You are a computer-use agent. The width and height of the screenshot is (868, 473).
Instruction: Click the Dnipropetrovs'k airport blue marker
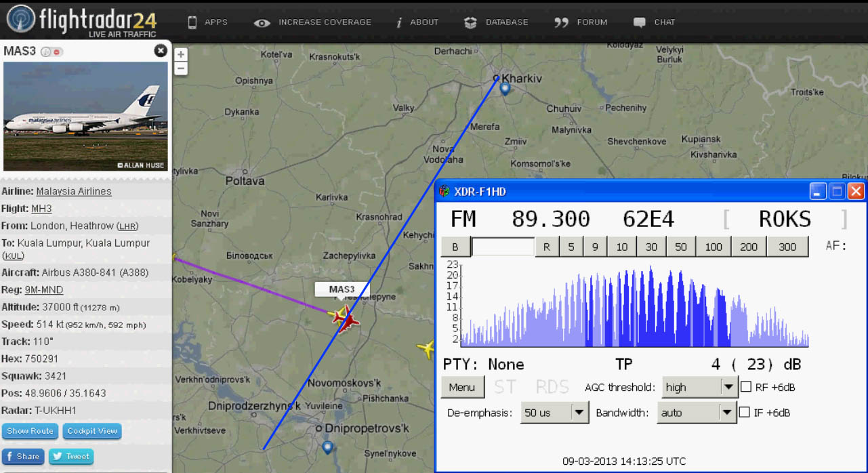click(x=328, y=447)
